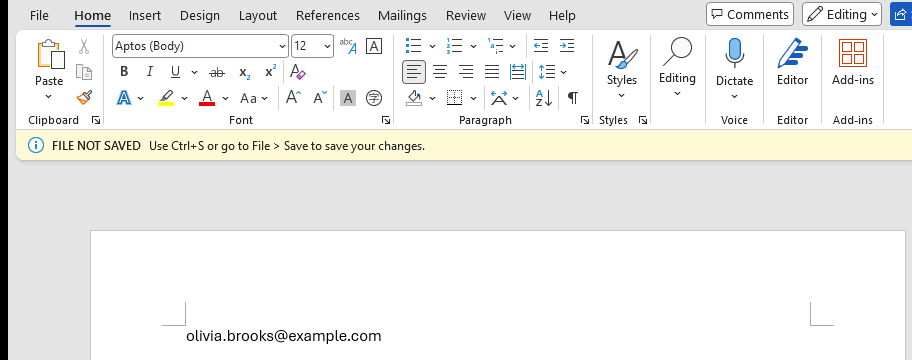Open the Add-ins grid icon

point(853,52)
